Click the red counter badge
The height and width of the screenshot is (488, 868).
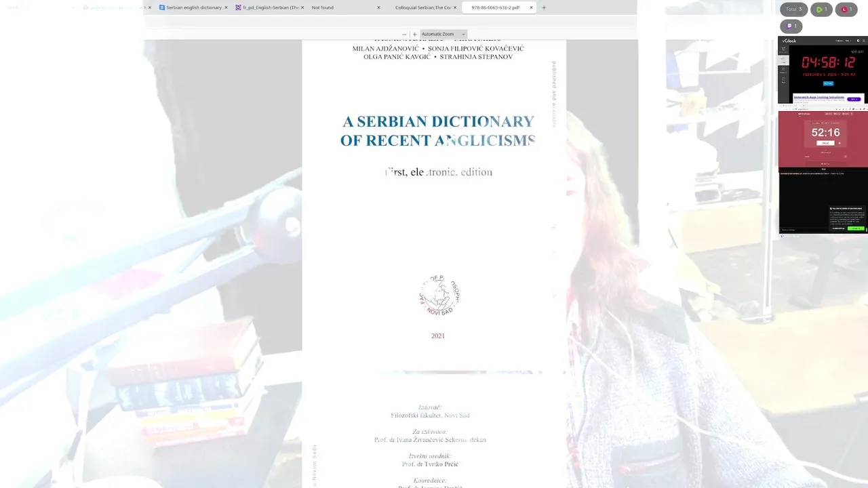846,9
